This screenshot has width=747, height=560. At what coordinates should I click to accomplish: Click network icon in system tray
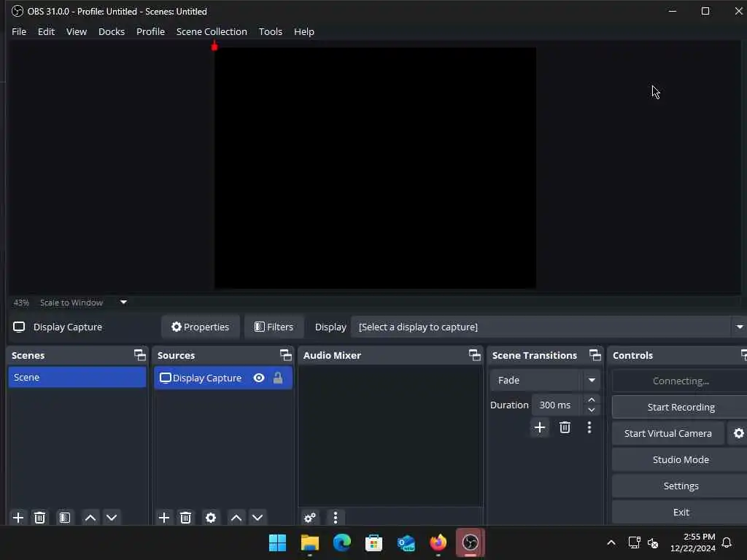634,542
